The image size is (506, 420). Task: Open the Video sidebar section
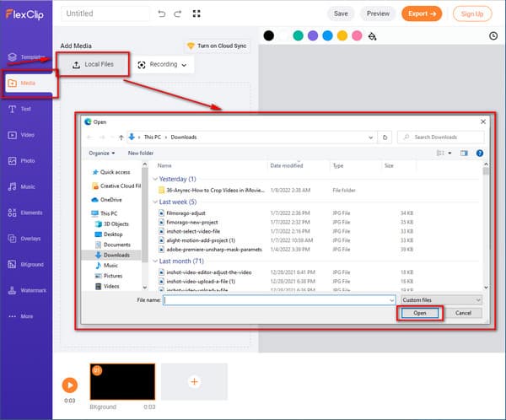click(x=21, y=135)
